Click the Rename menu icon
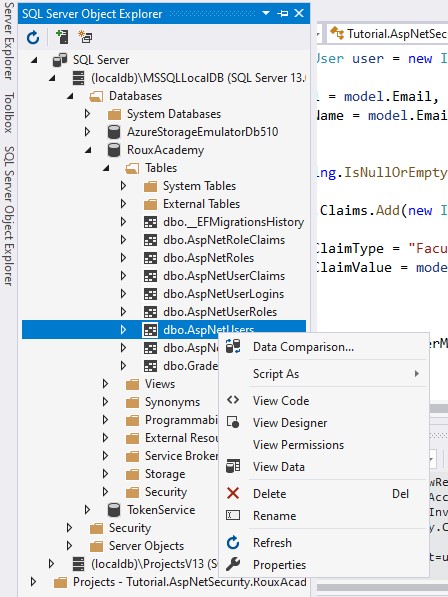The image size is (448, 597). click(233, 515)
